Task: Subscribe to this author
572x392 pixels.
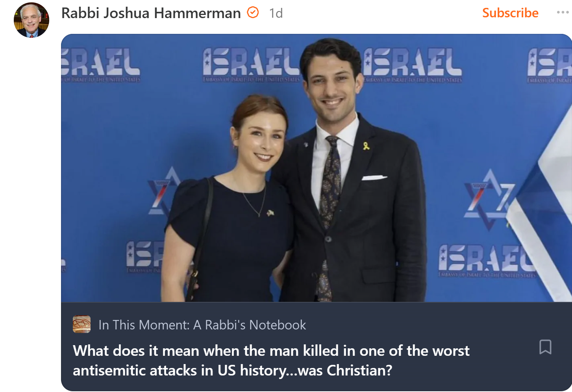Action: point(510,13)
